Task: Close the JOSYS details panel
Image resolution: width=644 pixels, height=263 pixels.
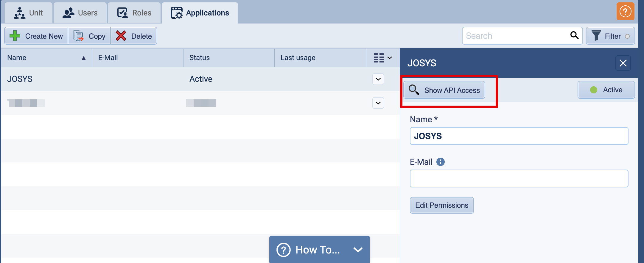Action: click(x=623, y=63)
